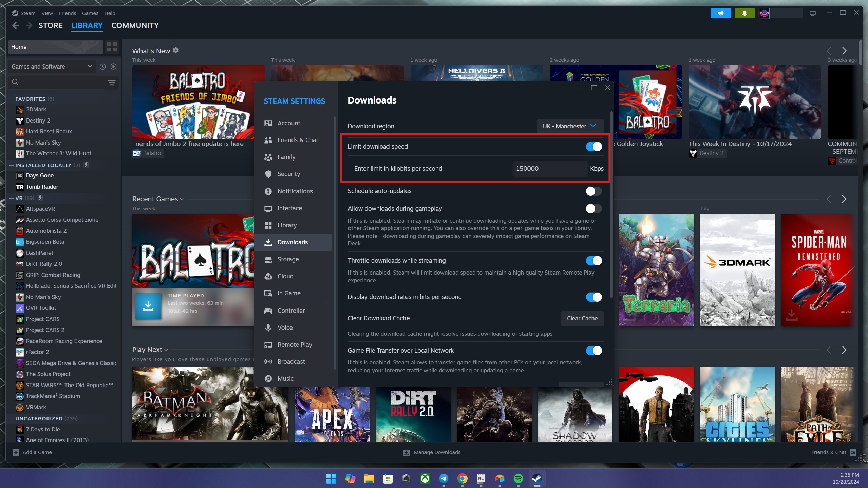Open Chrome from the taskbar
Image resolution: width=868 pixels, height=488 pixels.
(462, 478)
